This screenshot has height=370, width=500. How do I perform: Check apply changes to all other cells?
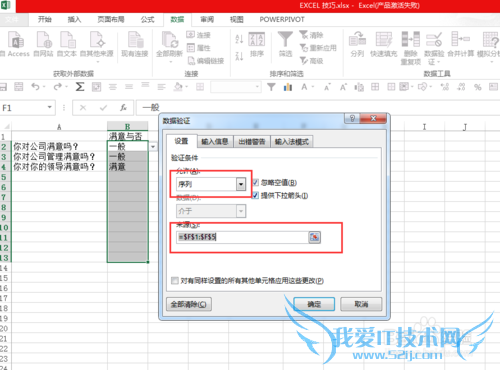[x=175, y=281]
